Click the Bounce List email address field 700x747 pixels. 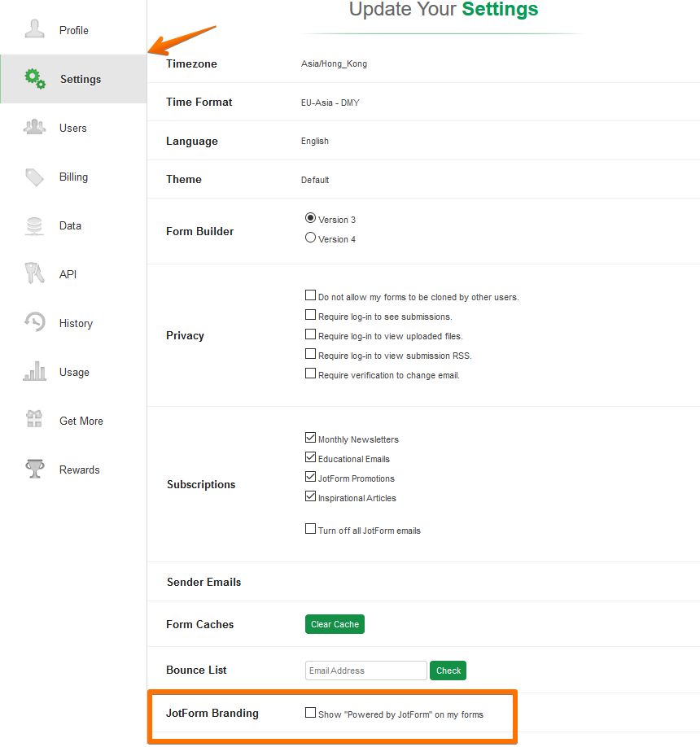click(x=365, y=670)
